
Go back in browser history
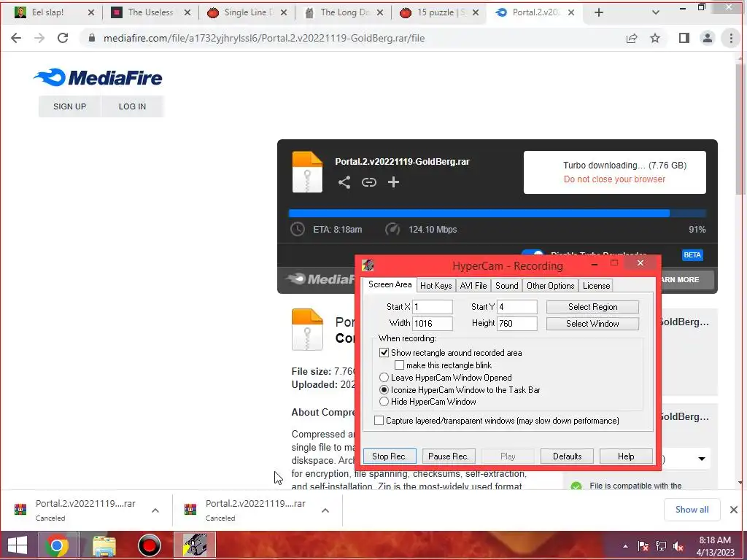[x=16, y=38]
